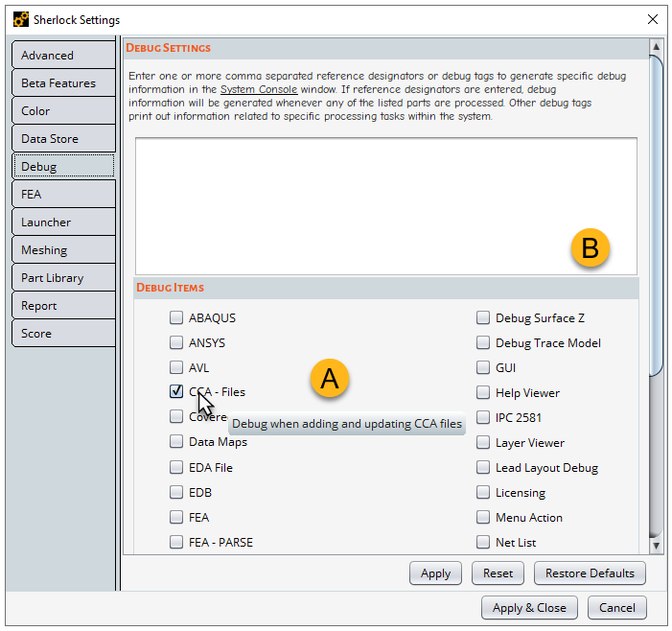Toggle the AVL checkbox

(x=176, y=367)
